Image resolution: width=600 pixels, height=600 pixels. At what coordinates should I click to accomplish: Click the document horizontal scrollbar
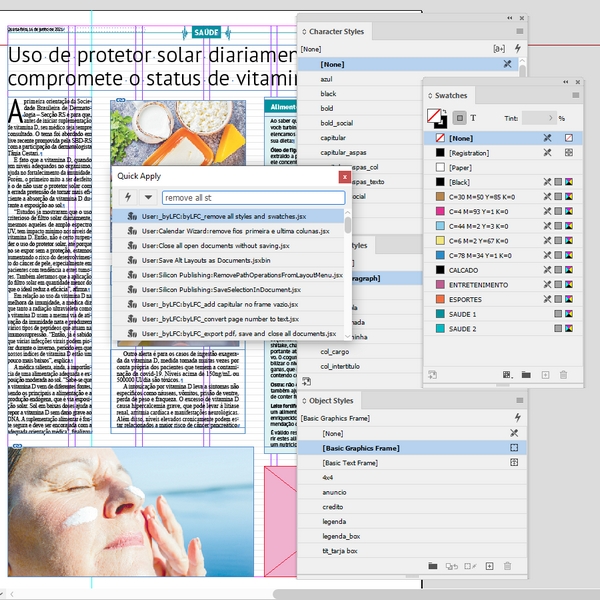tap(436, 594)
